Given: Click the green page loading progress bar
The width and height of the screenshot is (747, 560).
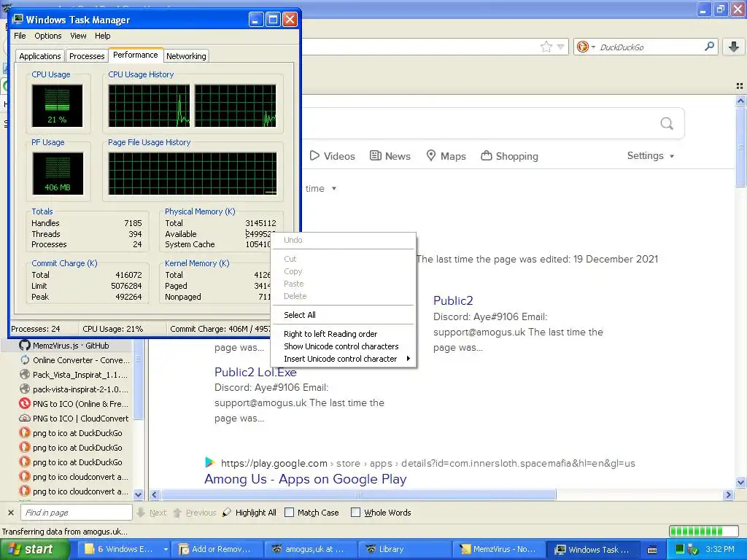Looking at the screenshot, I should pyautogui.click(x=704, y=532).
